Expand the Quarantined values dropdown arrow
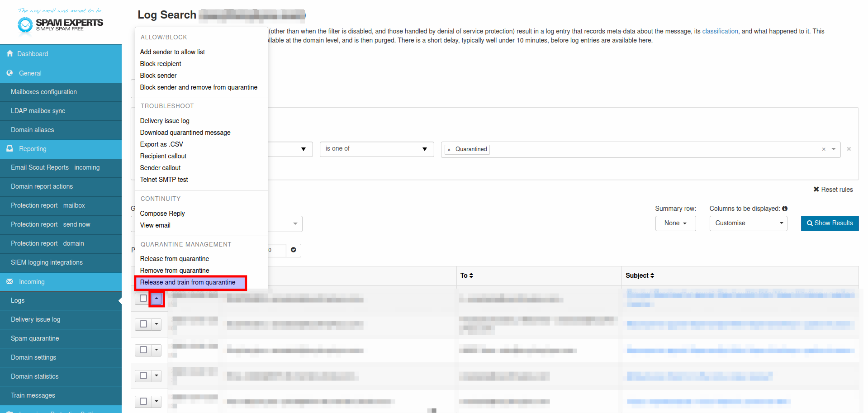 click(834, 149)
